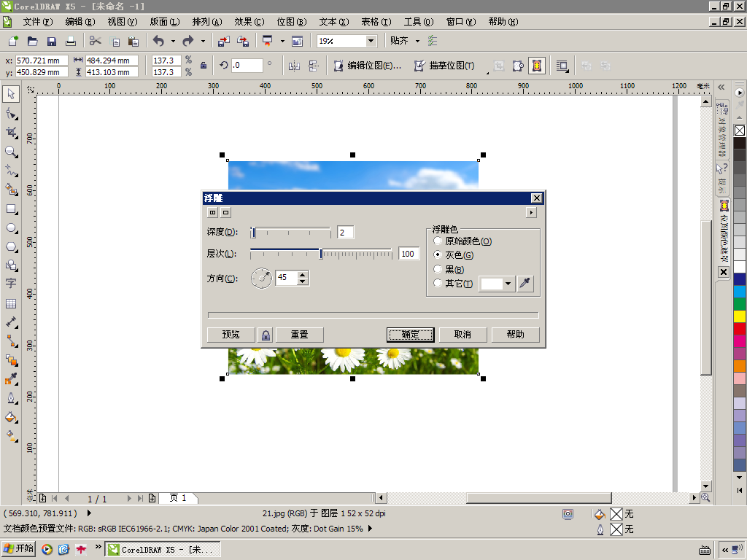
Task: Open the 位图 menu
Action: [292, 22]
